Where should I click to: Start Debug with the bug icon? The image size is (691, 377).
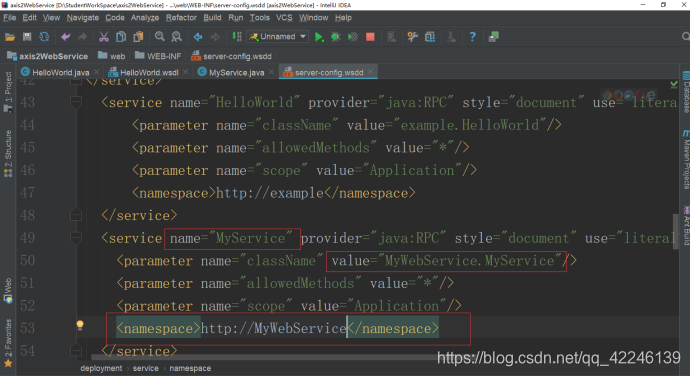coord(336,37)
